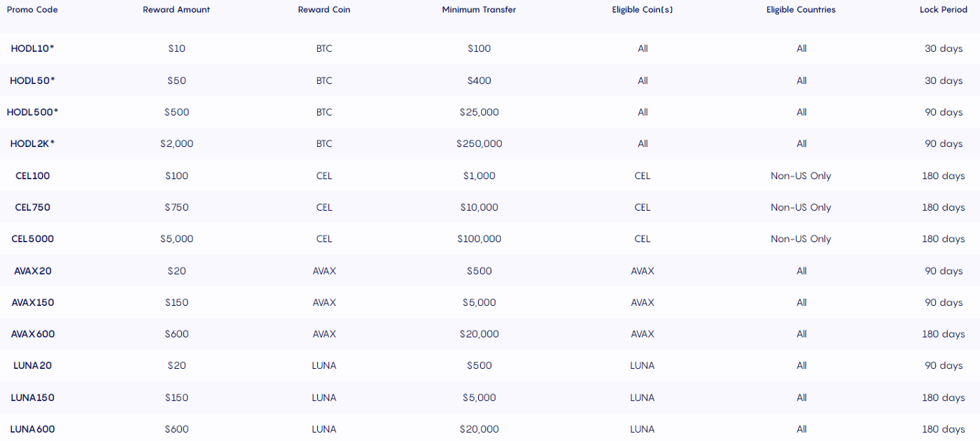
Task: Click the Eligible Countries column header
Action: coord(801,10)
